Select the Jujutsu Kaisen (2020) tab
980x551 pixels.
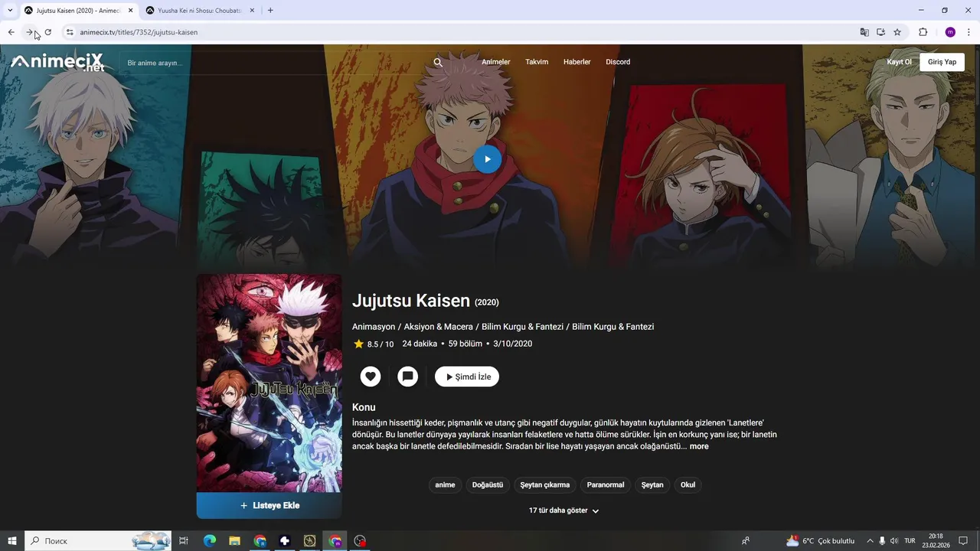[78, 11]
